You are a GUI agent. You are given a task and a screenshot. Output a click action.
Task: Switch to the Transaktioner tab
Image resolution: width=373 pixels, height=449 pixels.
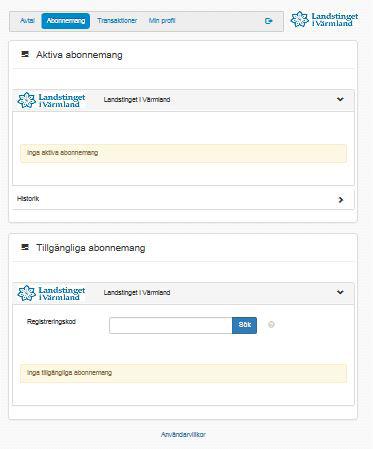[117, 21]
